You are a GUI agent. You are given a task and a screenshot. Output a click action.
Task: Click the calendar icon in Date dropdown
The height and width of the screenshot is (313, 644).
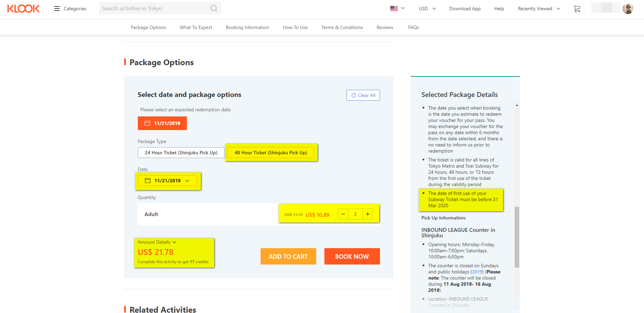(x=148, y=181)
